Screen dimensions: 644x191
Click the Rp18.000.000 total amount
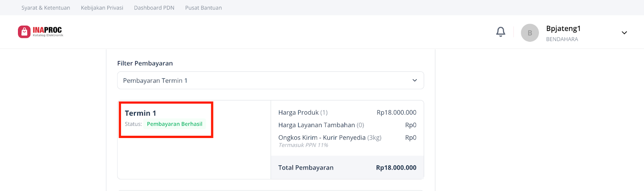396,168
